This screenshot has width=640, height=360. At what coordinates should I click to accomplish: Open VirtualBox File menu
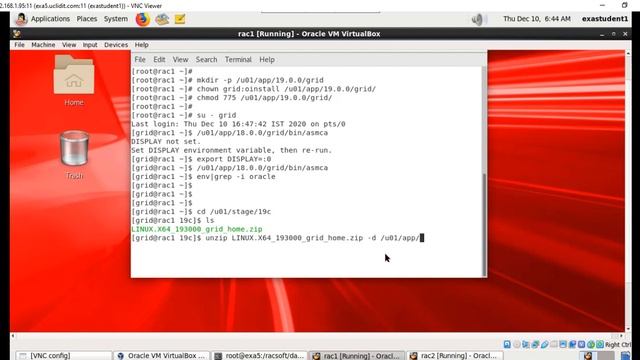(x=19, y=45)
